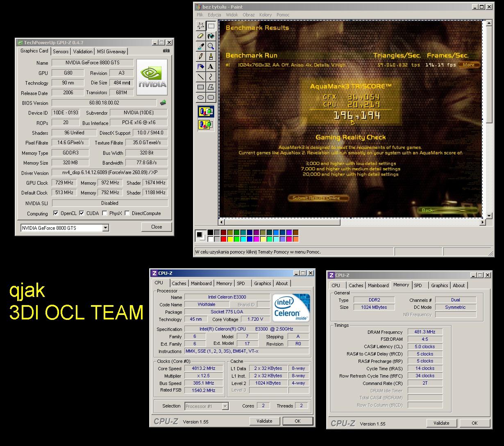
Task: Click the NVIDIA logo in GPU-Z
Action: coord(152,77)
